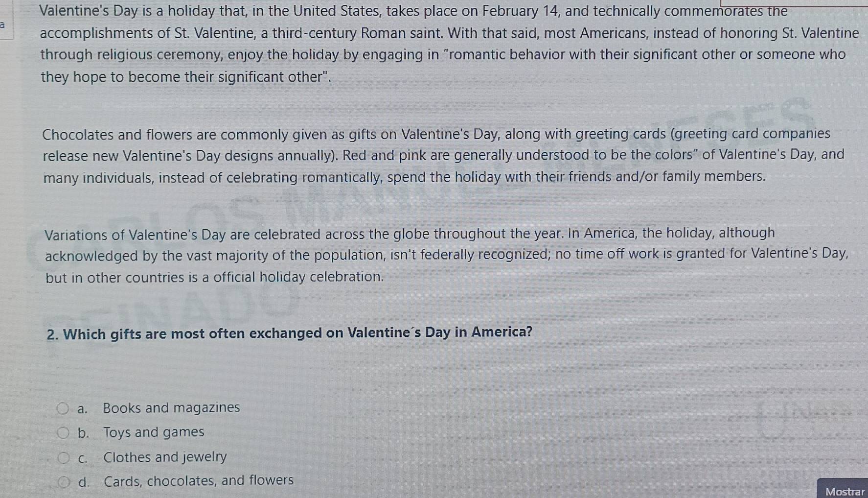Click question 2 heading about gifts exchanged
868x498 pixels.
point(290,333)
